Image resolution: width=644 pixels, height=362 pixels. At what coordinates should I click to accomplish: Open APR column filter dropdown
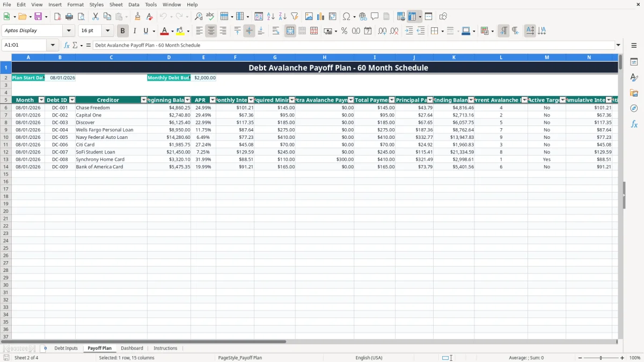(213, 100)
